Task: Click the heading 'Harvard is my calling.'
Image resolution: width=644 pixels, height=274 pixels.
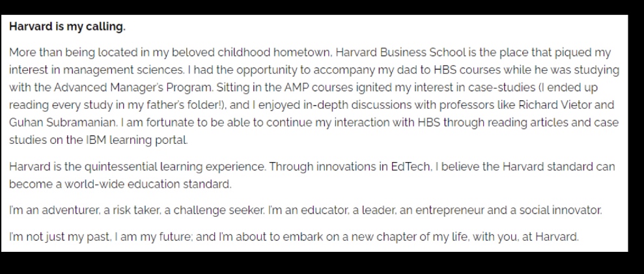Action: [67, 27]
